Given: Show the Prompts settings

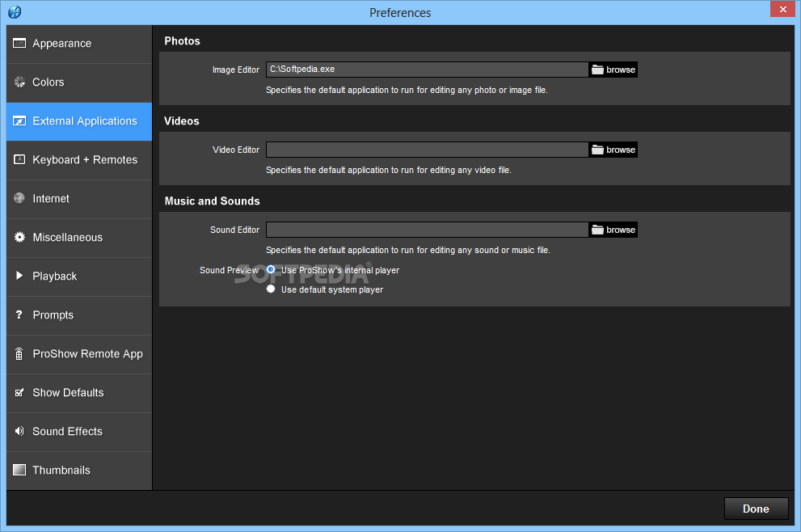Looking at the screenshot, I should (x=79, y=315).
